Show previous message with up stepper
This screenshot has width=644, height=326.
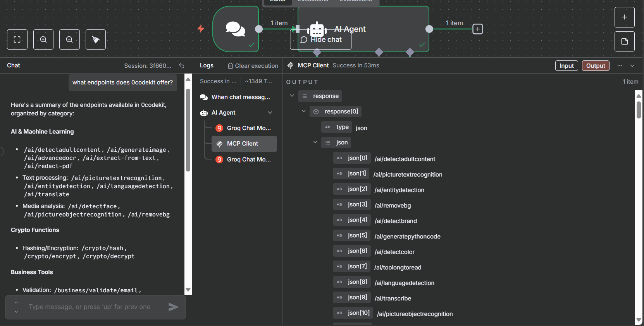click(16, 302)
